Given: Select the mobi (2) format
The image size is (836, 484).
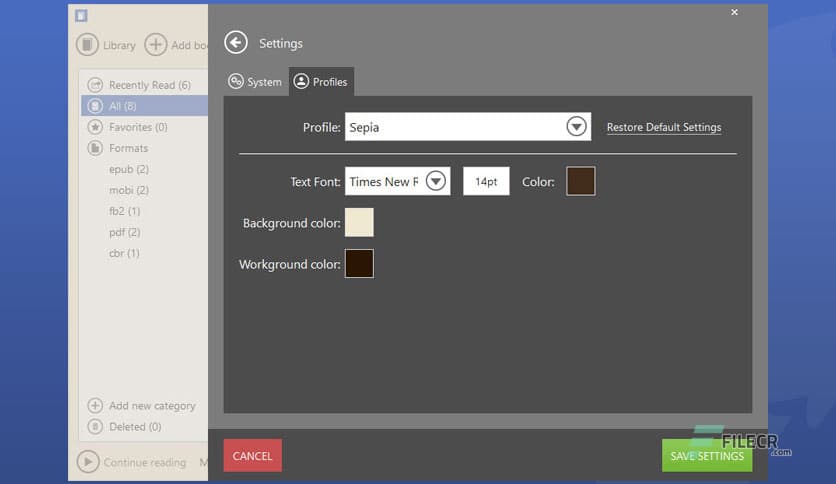Looking at the screenshot, I should pos(129,190).
